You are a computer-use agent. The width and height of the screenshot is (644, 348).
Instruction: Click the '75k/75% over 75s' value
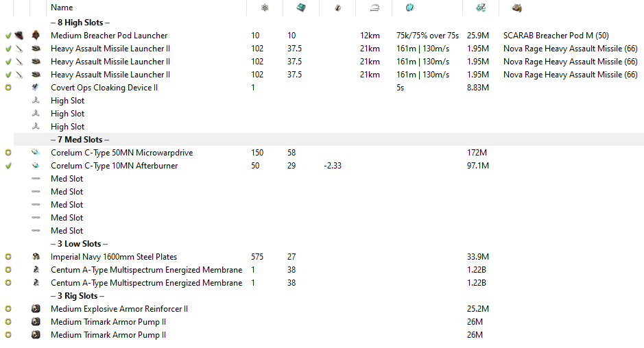[x=427, y=36]
